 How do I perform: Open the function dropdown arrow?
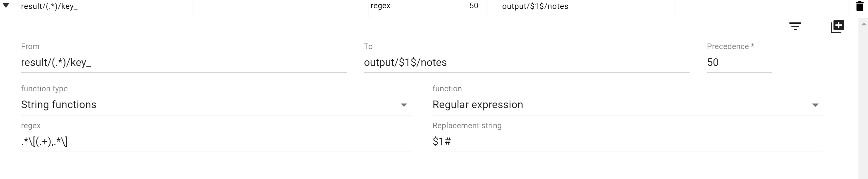815,105
